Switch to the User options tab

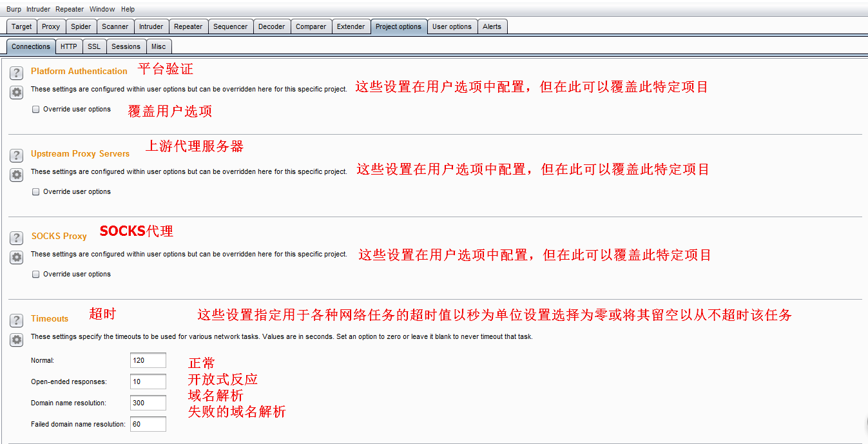coord(452,26)
